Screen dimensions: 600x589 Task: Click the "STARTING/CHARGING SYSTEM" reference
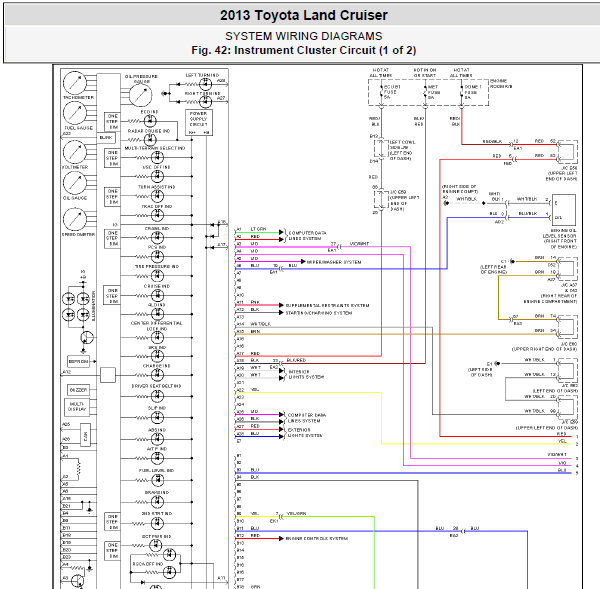point(319,313)
